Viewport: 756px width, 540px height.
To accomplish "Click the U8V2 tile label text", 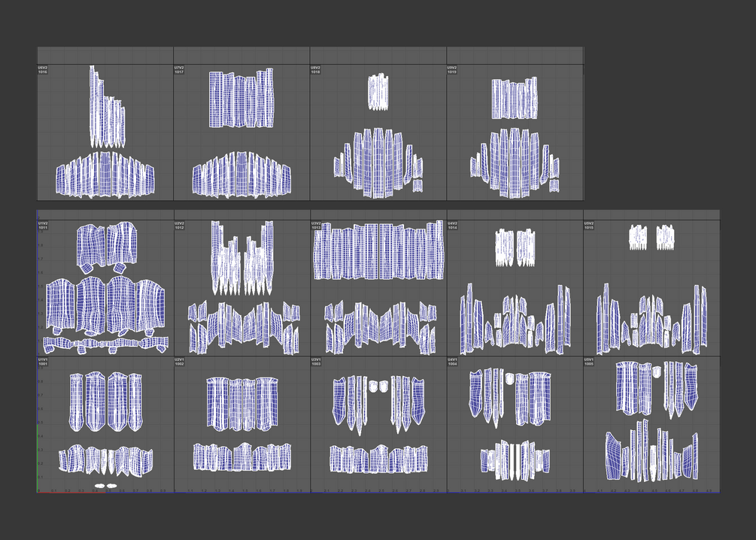I will tap(316, 68).
